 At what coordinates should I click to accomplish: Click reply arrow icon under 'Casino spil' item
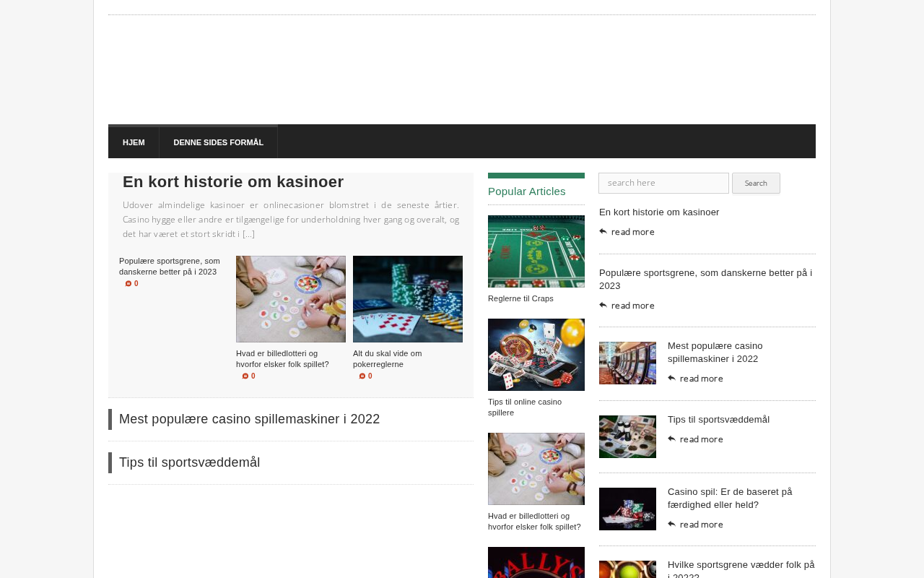672,524
